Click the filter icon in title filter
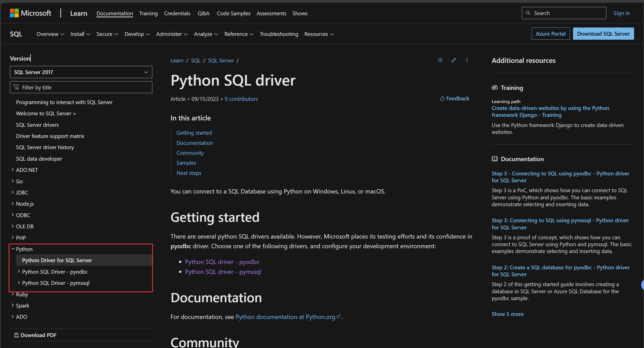 16,87
